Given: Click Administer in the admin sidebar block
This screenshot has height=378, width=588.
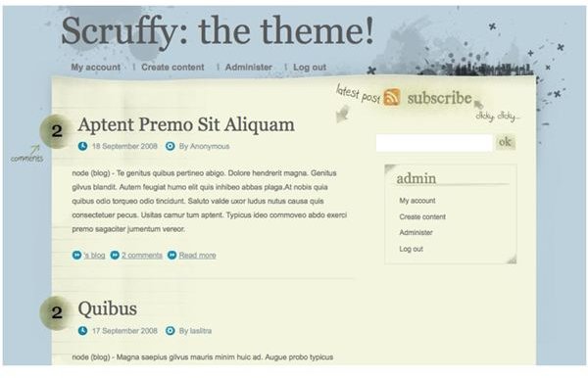Looking at the screenshot, I should 416,233.
